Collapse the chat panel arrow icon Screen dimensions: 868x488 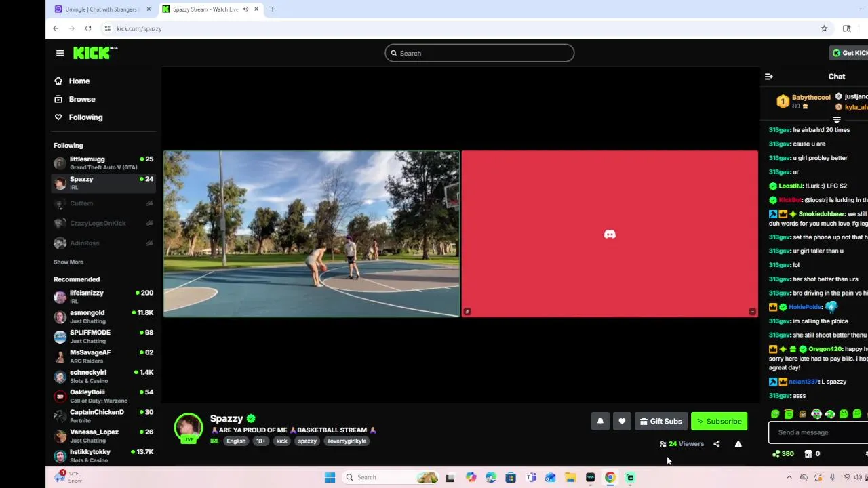point(768,77)
